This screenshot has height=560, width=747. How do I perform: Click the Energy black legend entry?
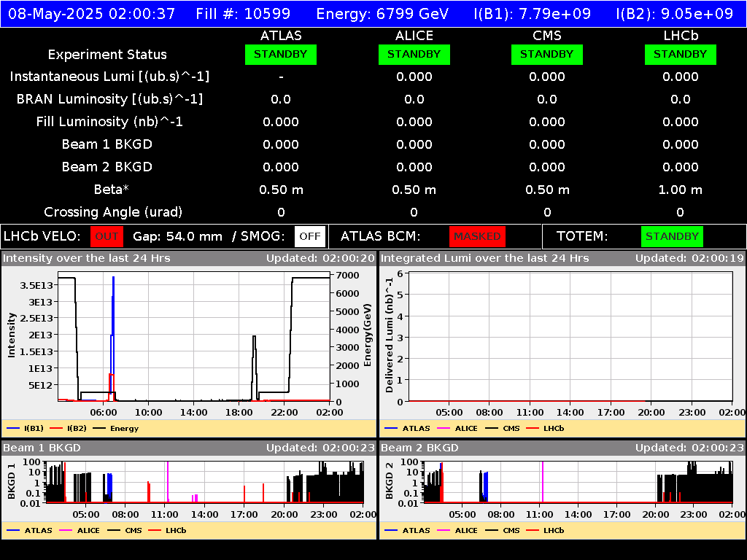click(x=116, y=429)
